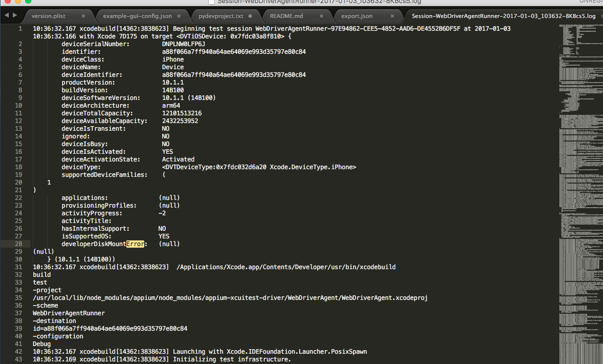Image resolution: width=603 pixels, height=364 pixels.
Task: Close the example-gui-config.json tab
Action: [179, 16]
